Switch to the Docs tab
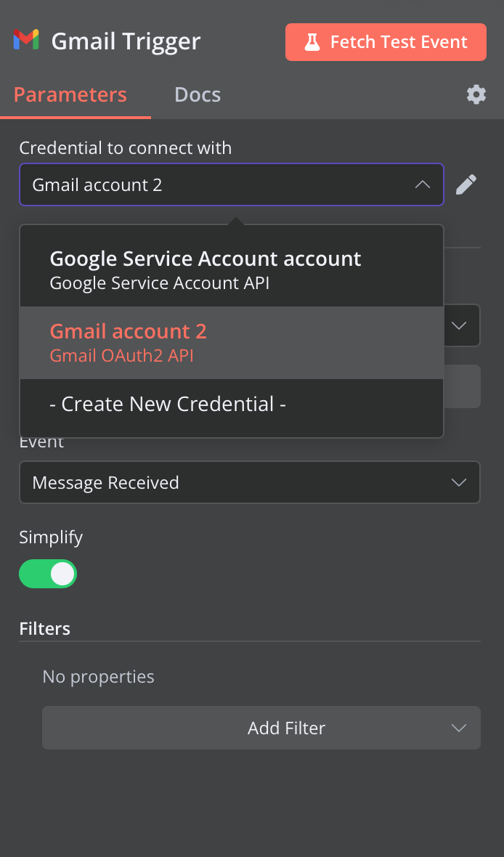Screen dimensions: 504x857 pyautogui.click(x=198, y=94)
